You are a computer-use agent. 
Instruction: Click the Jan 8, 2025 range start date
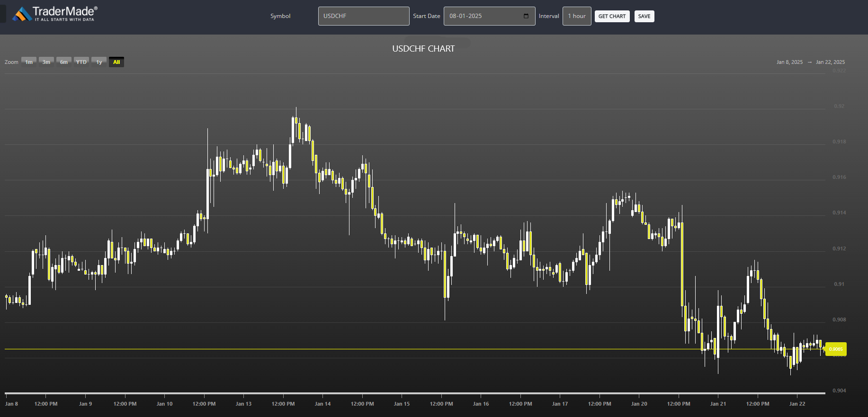(789, 62)
